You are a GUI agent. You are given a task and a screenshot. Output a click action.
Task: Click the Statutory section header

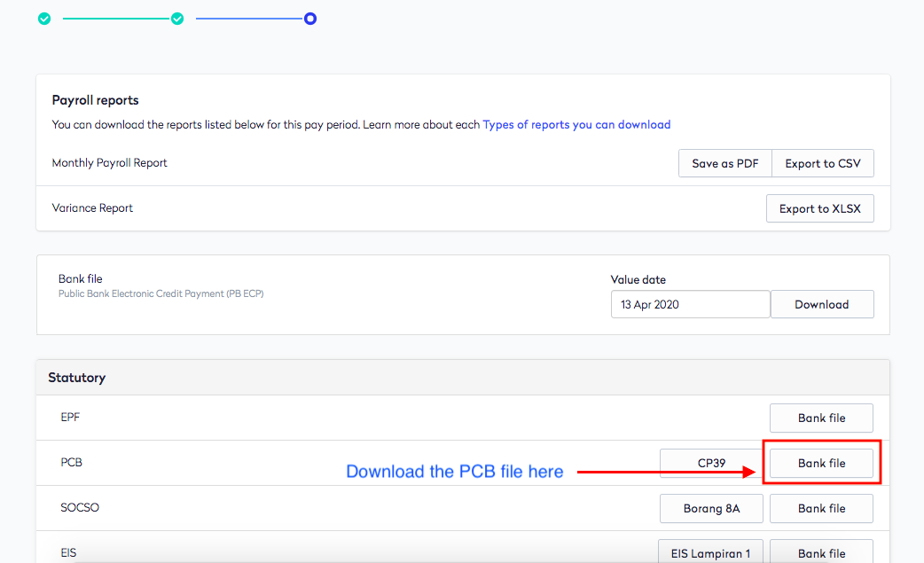77,377
